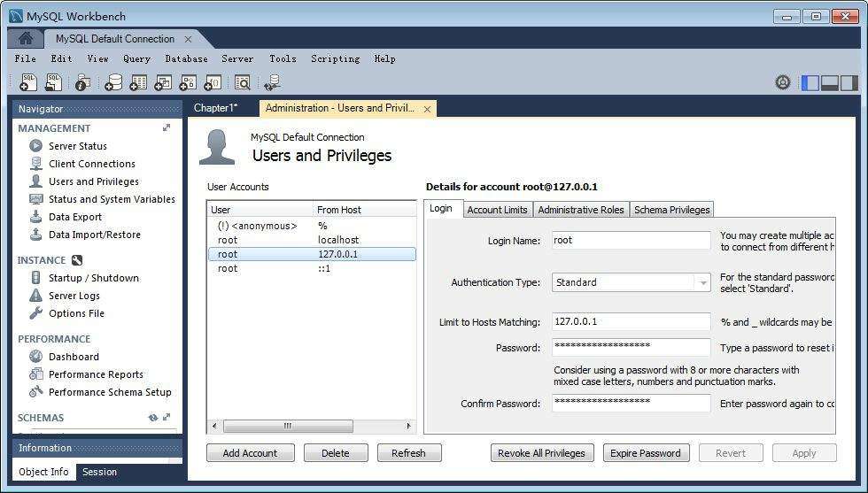Open the Database menu

(x=187, y=58)
